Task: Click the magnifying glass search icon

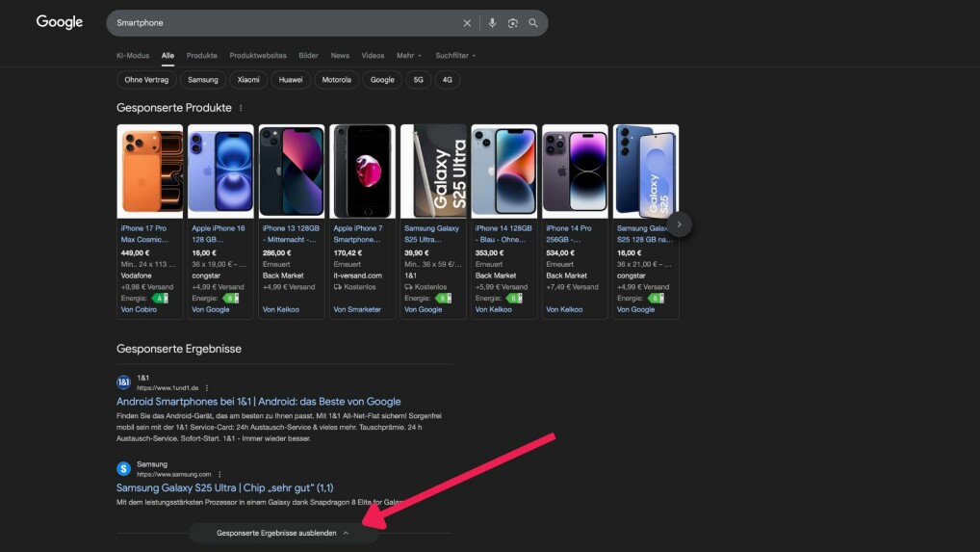Action: [533, 23]
